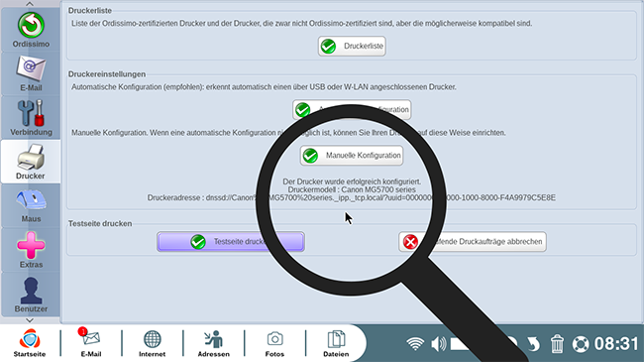Click the 'Der Drucker wurde erfolgreich konfiguriert' message
The height and width of the screenshot is (362, 644).
[352, 181]
